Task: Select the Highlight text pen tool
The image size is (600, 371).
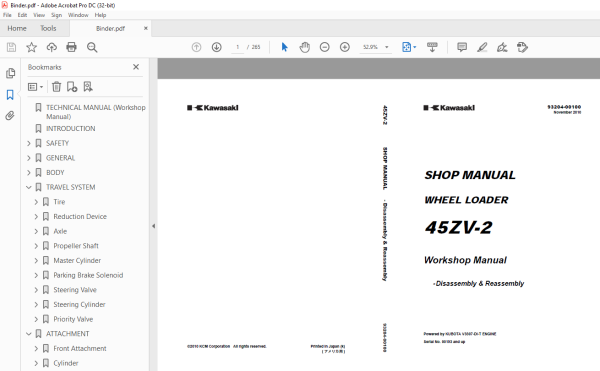Action: click(482, 47)
